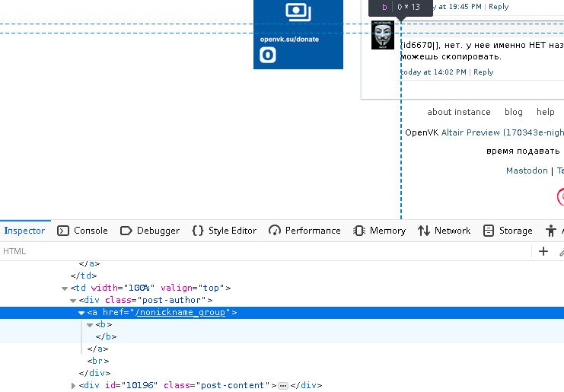Open the Console devtools tab

83,231
